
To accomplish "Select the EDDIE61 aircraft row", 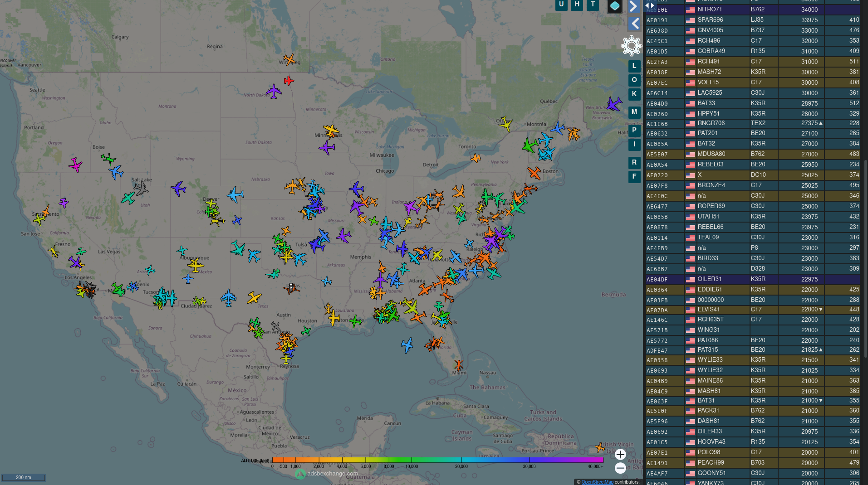I will (x=753, y=290).
